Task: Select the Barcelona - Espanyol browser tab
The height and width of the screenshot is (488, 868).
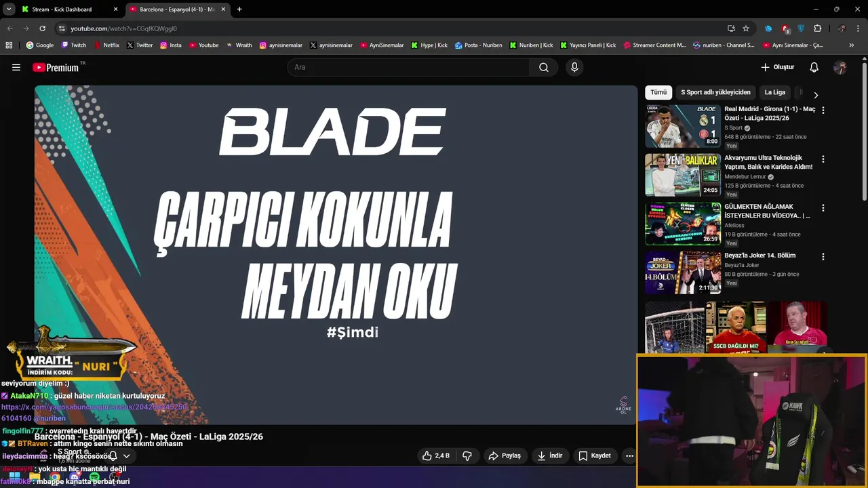Action: pos(176,9)
